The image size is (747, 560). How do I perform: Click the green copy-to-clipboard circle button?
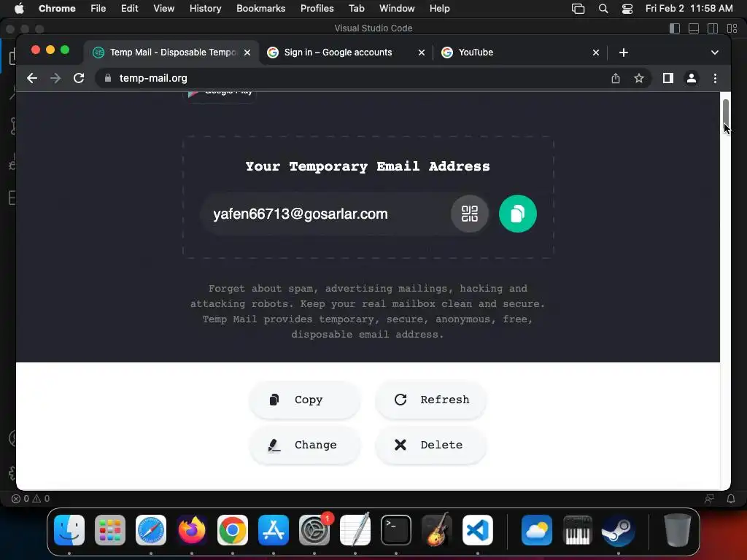[x=517, y=214]
